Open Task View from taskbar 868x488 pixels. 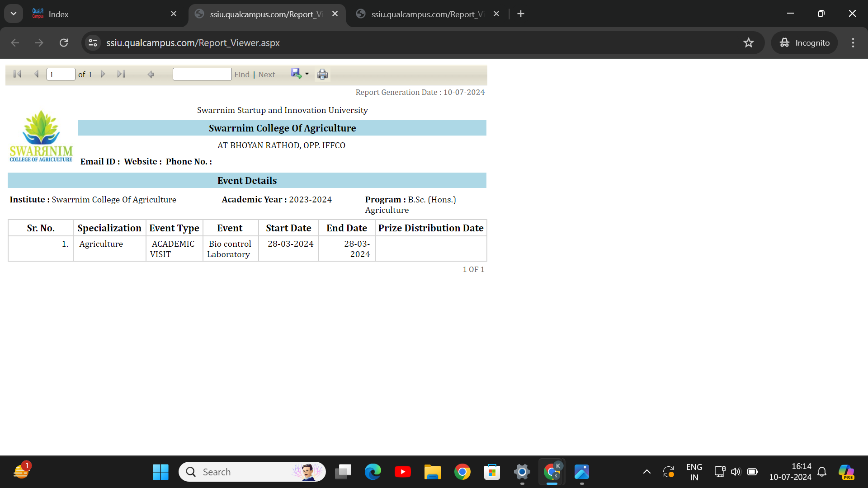pos(343,472)
